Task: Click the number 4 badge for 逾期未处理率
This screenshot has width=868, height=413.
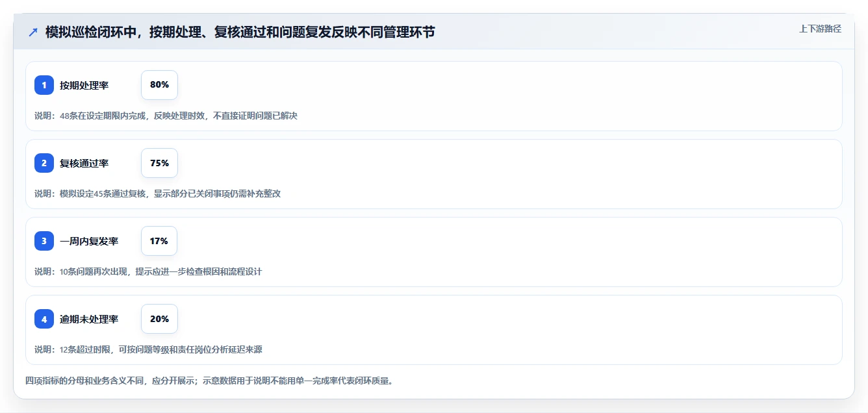Action: point(44,319)
